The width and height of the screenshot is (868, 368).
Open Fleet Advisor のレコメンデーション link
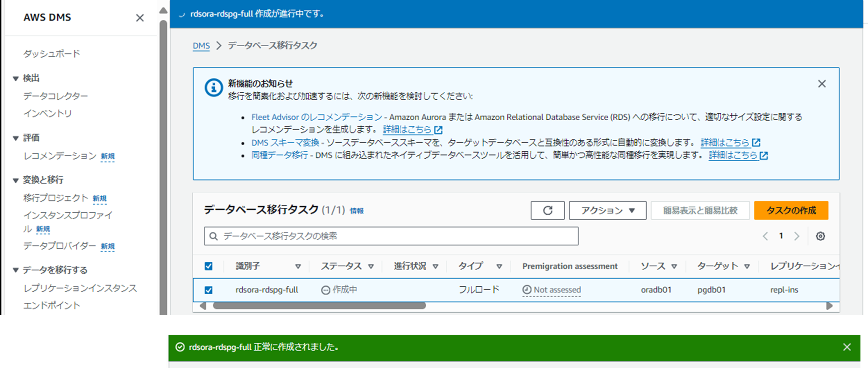pyautogui.click(x=317, y=117)
